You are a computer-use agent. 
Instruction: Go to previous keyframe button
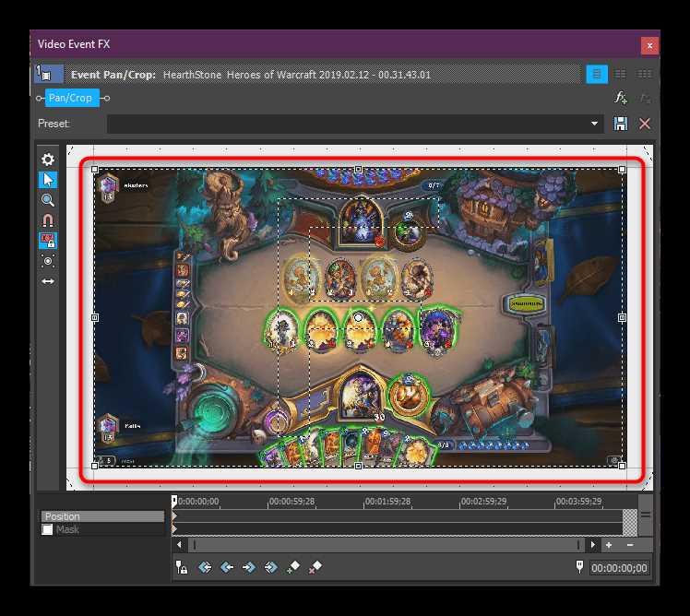[x=227, y=567]
